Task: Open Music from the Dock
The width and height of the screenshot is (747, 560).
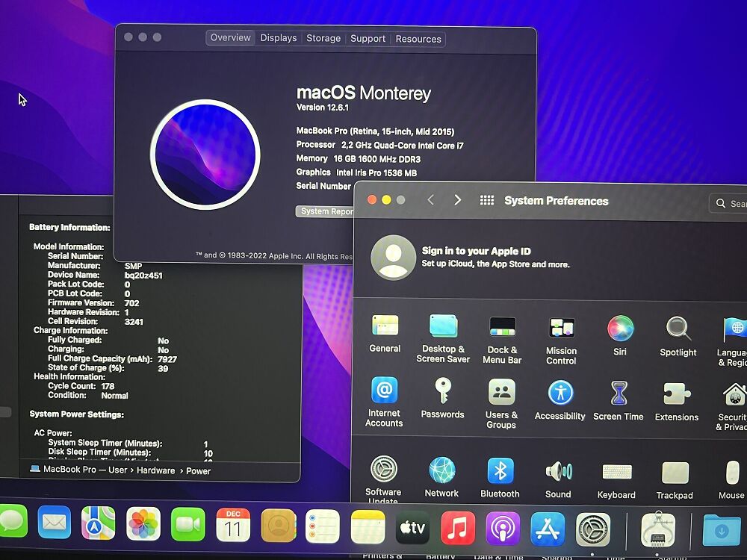Action: pyautogui.click(x=458, y=528)
